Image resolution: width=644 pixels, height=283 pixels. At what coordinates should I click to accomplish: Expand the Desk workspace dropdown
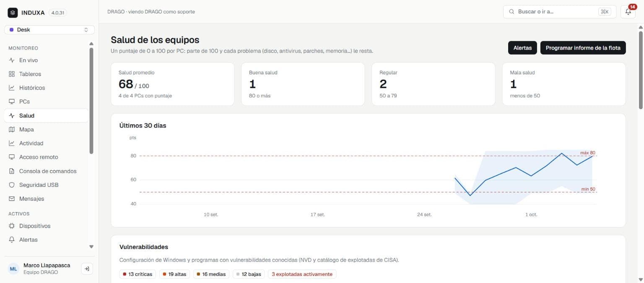click(49, 30)
